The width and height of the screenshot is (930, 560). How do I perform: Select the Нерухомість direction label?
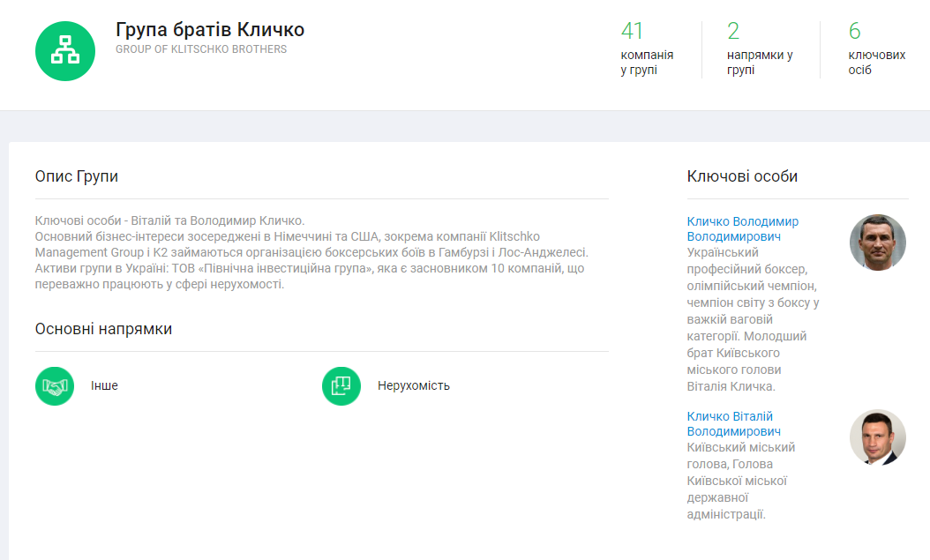[x=413, y=386]
